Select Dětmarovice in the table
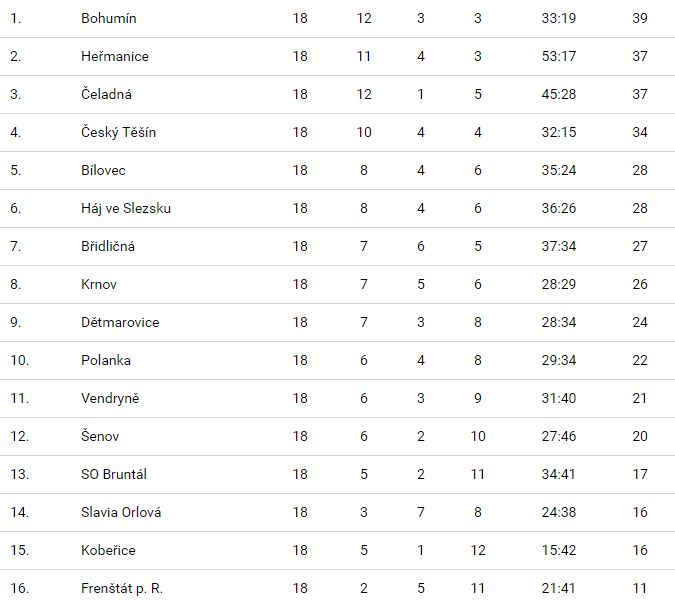 (x=120, y=322)
